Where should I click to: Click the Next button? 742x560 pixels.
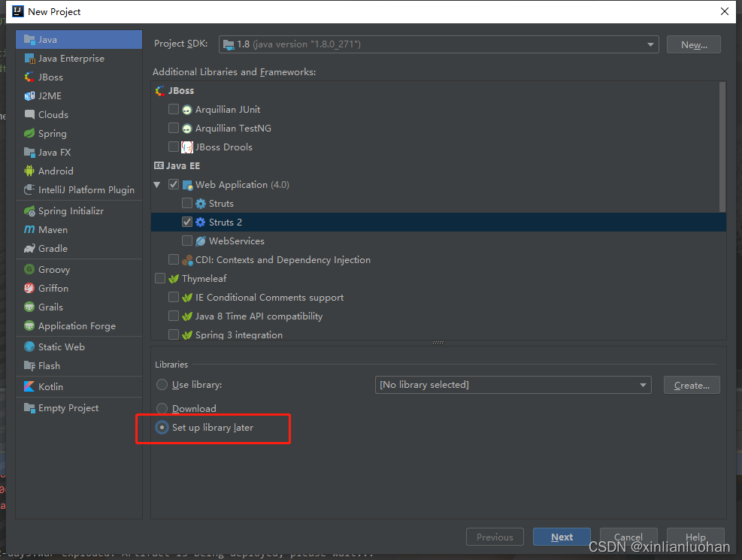[x=562, y=537]
